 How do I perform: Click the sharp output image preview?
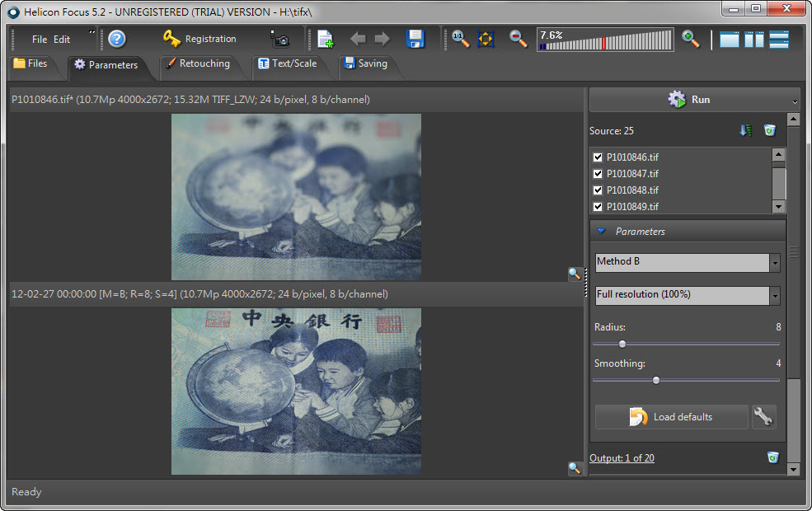tap(296, 391)
